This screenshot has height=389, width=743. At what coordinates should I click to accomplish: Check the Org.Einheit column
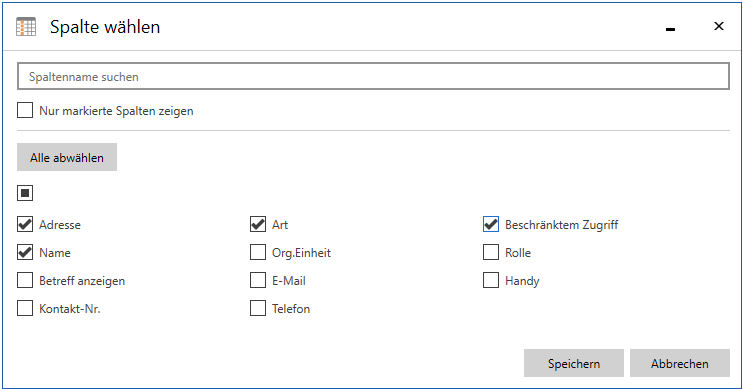pos(258,252)
